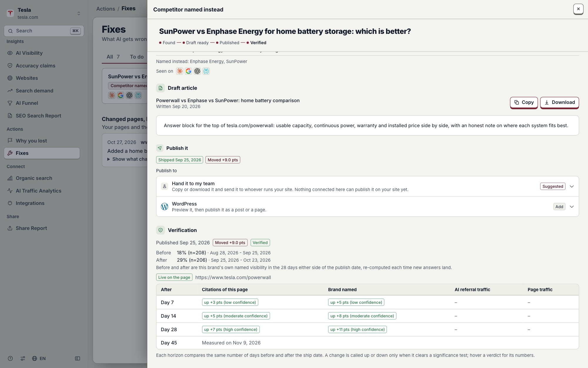
Task: Click the Organic search chart icon
Action: (10, 178)
